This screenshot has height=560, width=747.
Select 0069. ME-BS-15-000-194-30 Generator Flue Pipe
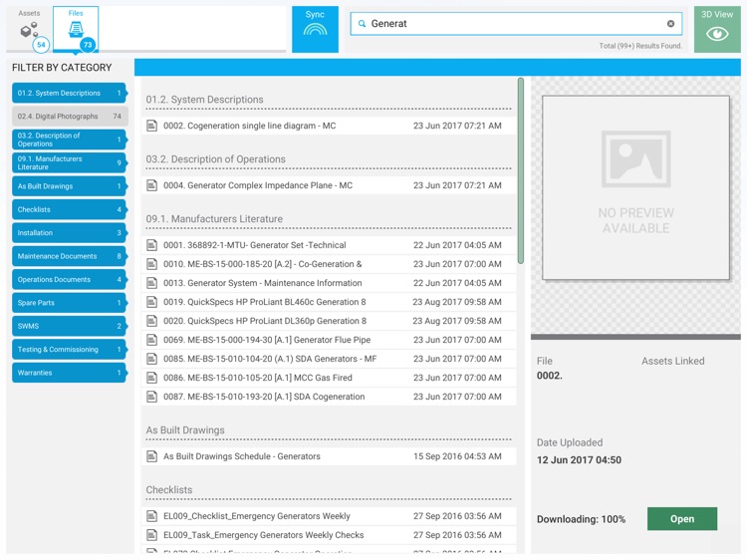329,340
